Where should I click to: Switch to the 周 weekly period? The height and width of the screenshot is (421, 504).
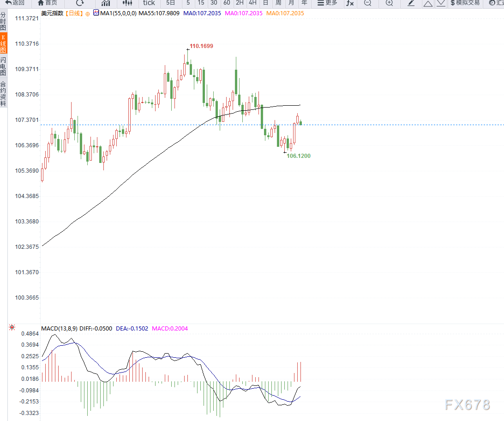(278, 3)
